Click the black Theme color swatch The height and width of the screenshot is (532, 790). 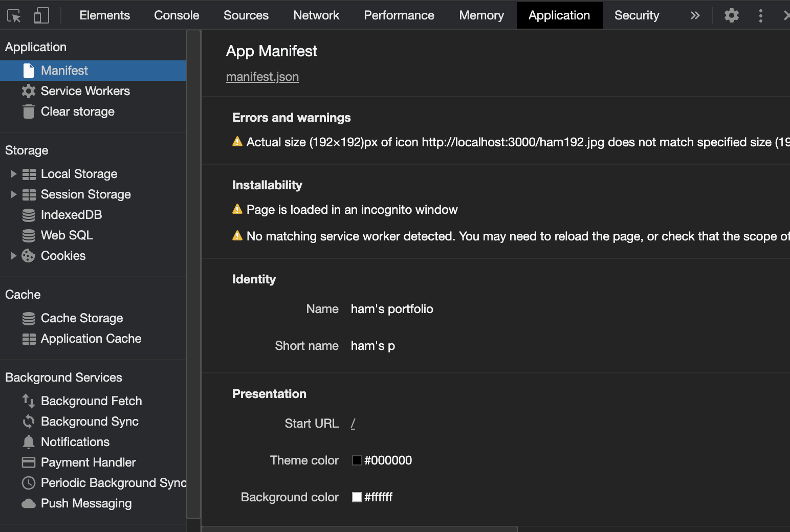[357, 460]
